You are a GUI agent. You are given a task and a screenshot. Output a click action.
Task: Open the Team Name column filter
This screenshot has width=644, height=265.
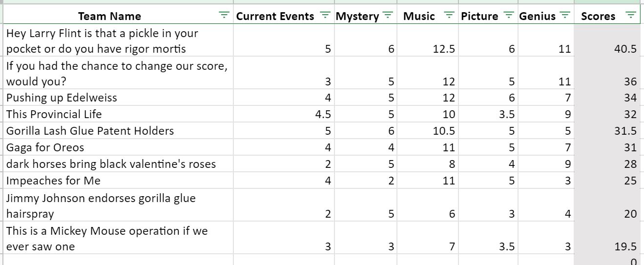tap(224, 16)
